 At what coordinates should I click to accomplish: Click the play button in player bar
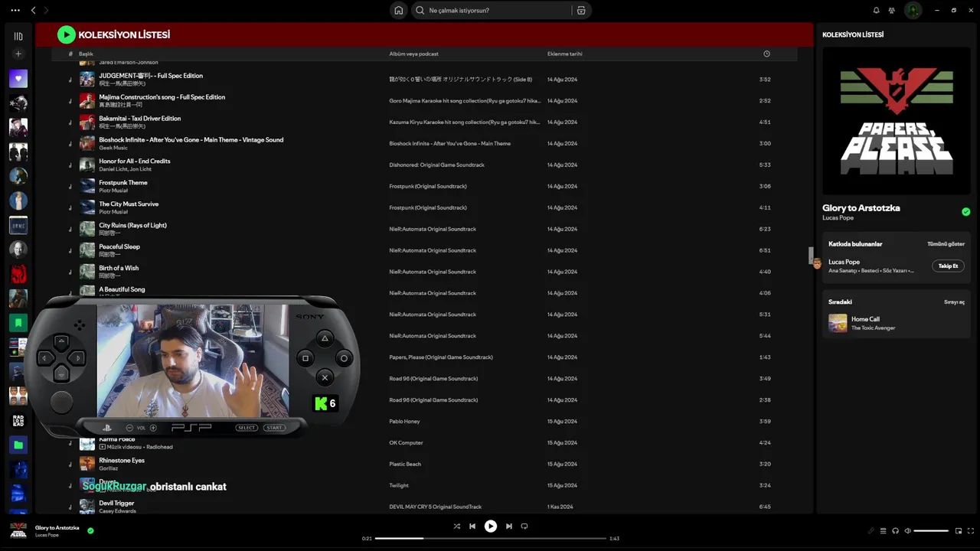coord(491,527)
